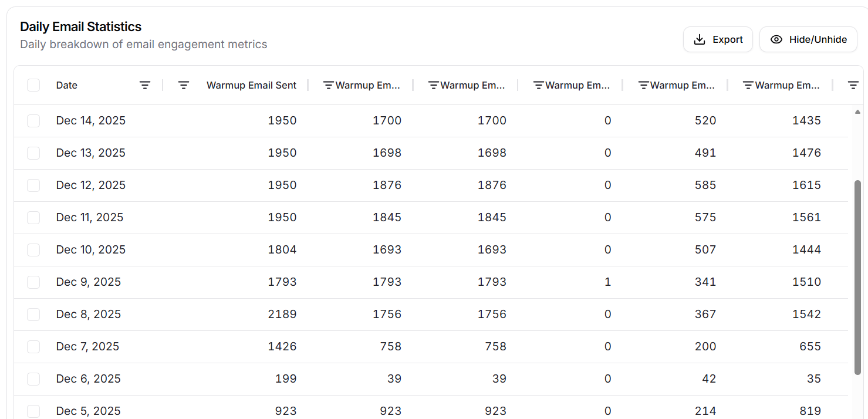Screen dimensions: 868x419
Task: Tick the checkbox for Dec 7, 2025
Action: (x=33, y=347)
